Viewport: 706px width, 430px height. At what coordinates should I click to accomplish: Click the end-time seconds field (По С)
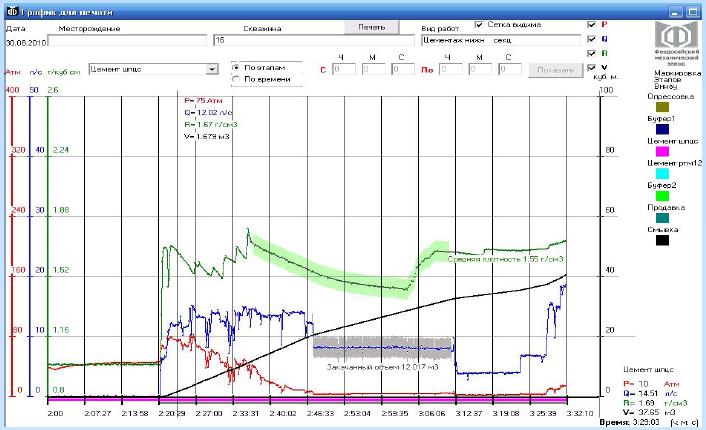(510, 70)
